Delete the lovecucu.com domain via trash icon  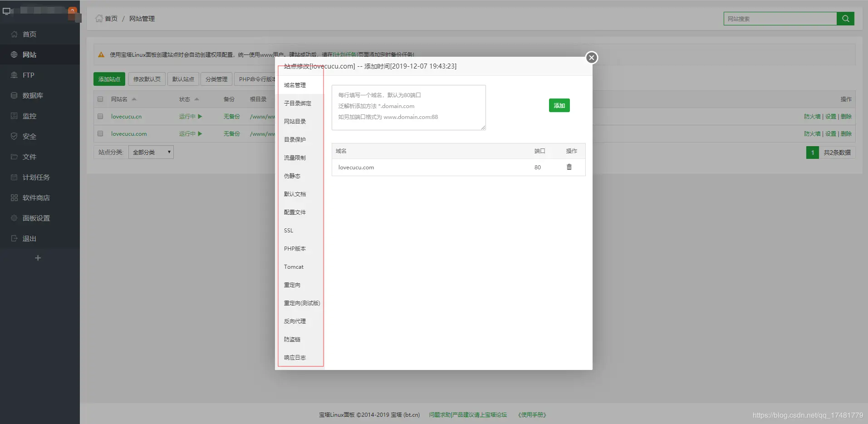[x=569, y=167]
